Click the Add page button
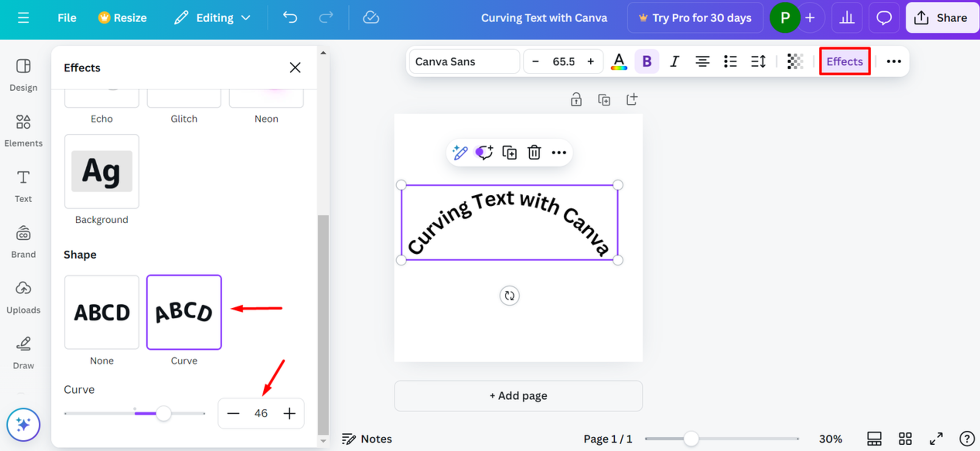Screen dimensions: 980x451 click(518, 396)
